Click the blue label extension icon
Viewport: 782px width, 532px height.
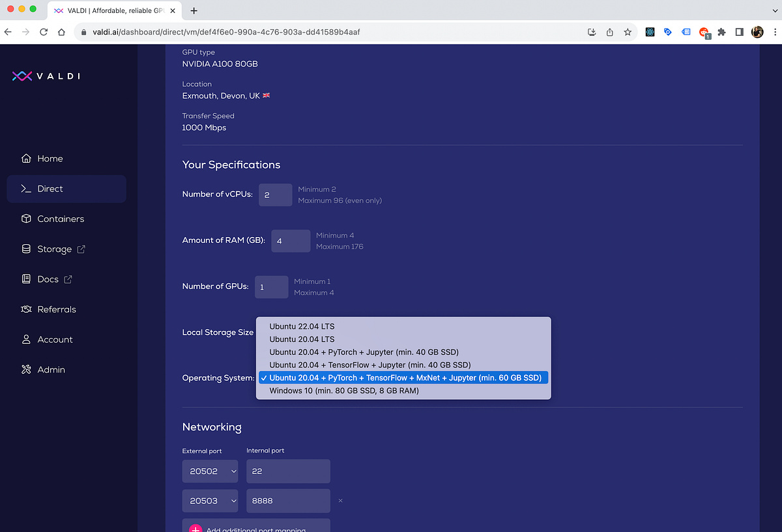(x=686, y=32)
